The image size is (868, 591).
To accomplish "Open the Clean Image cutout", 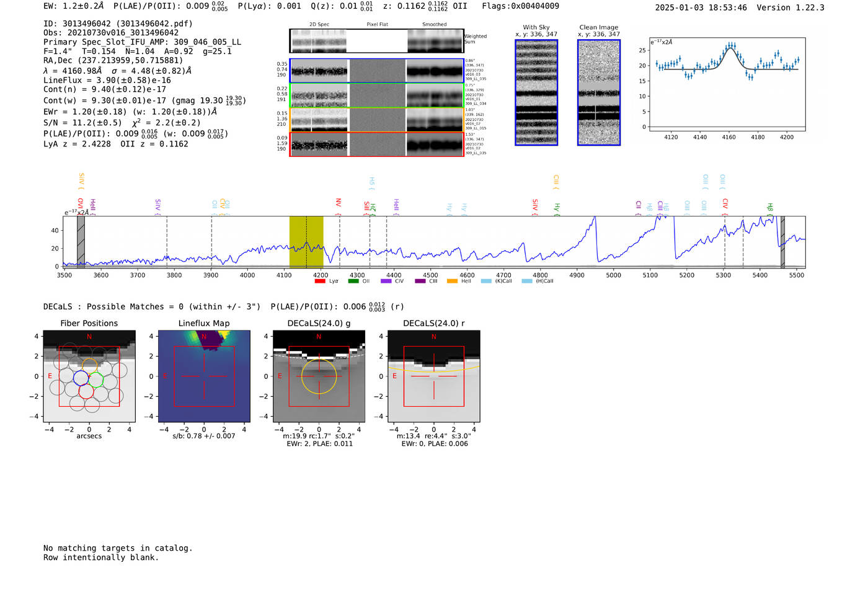I will click(x=599, y=92).
